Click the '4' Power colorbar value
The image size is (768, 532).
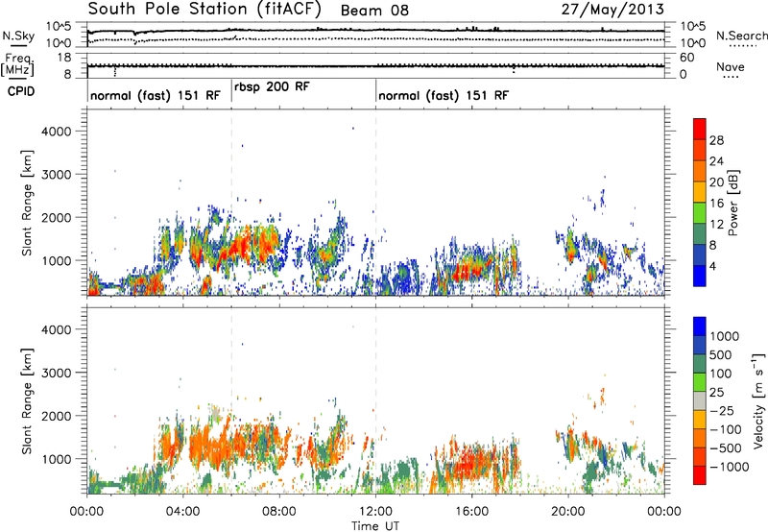point(712,267)
